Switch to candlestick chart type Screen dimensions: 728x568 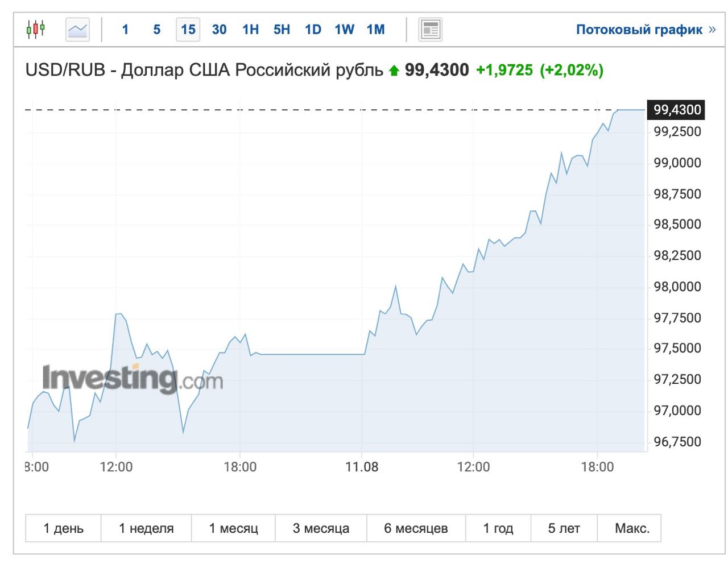click(x=36, y=29)
